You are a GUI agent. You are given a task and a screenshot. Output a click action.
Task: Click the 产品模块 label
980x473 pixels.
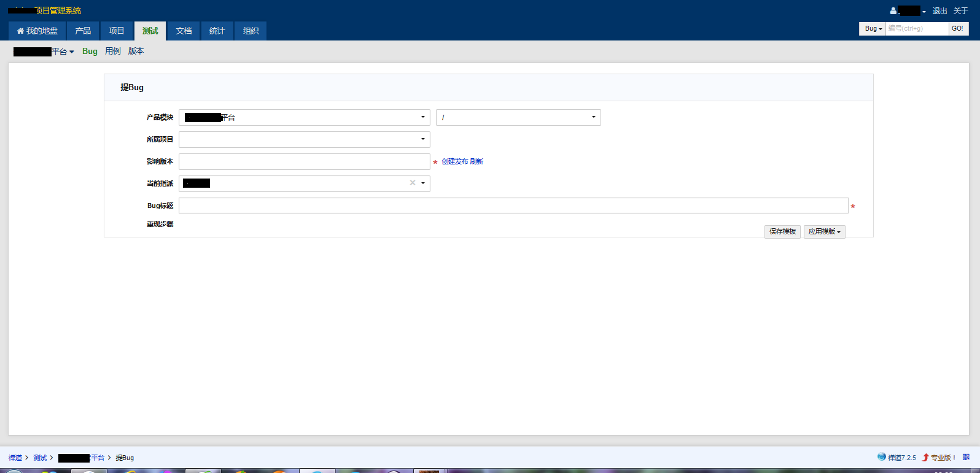point(160,117)
